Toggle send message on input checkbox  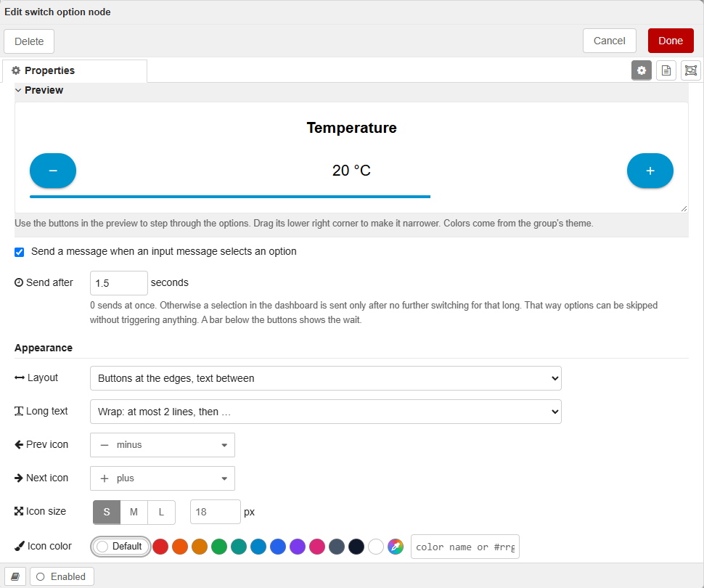point(20,252)
